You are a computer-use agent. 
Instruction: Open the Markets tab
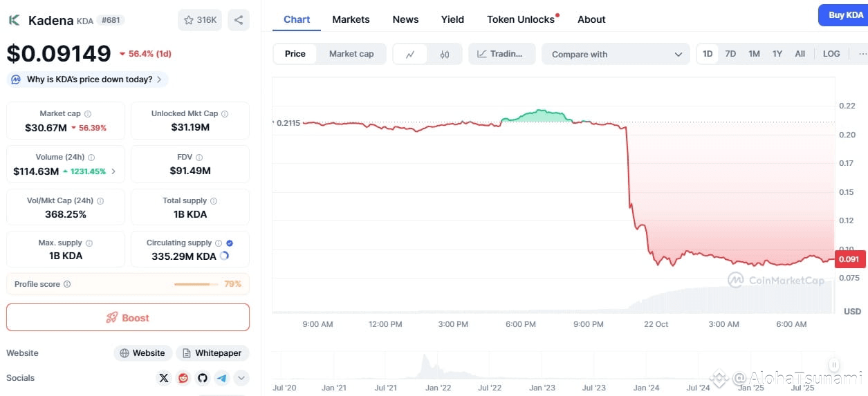pyautogui.click(x=351, y=19)
